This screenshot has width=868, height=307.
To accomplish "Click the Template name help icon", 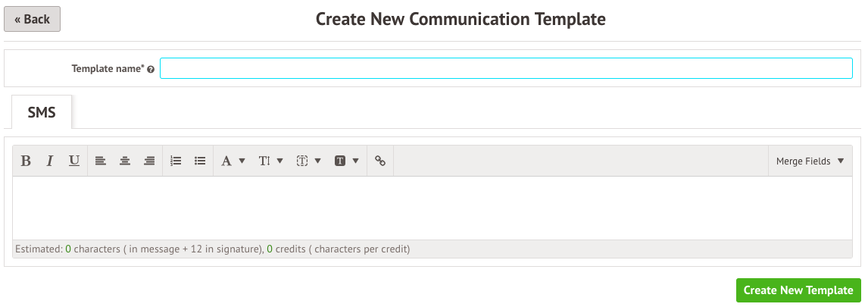I will click(151, 69).
